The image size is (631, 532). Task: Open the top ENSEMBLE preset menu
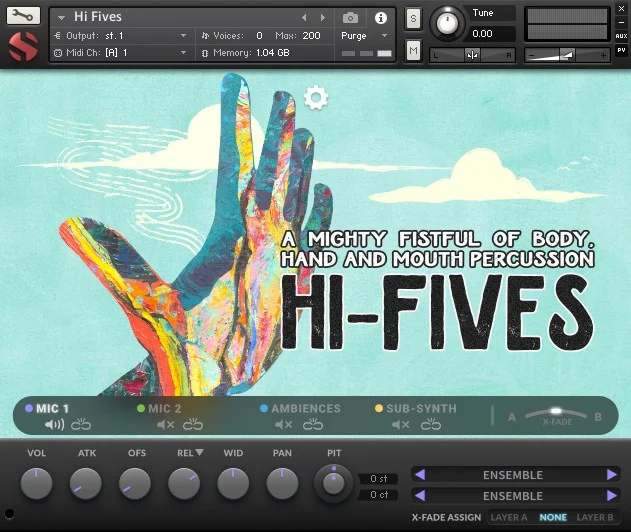513,475
